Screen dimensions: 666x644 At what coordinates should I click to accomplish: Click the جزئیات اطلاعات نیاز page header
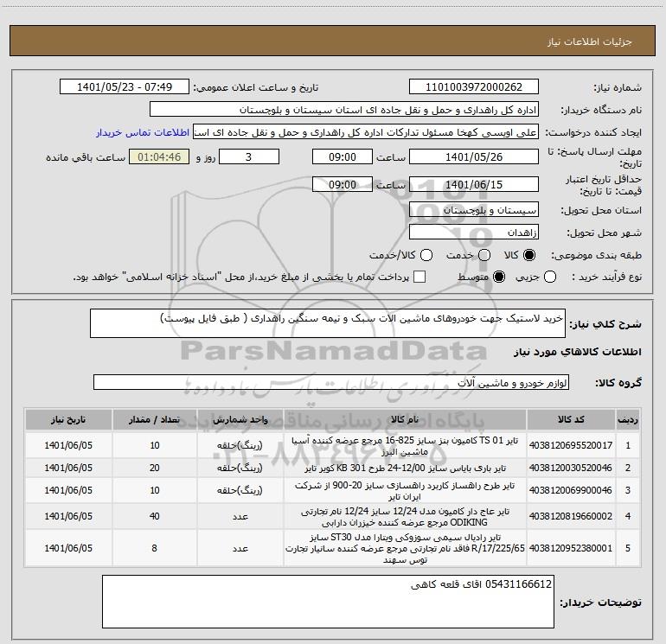pos(590,41)
